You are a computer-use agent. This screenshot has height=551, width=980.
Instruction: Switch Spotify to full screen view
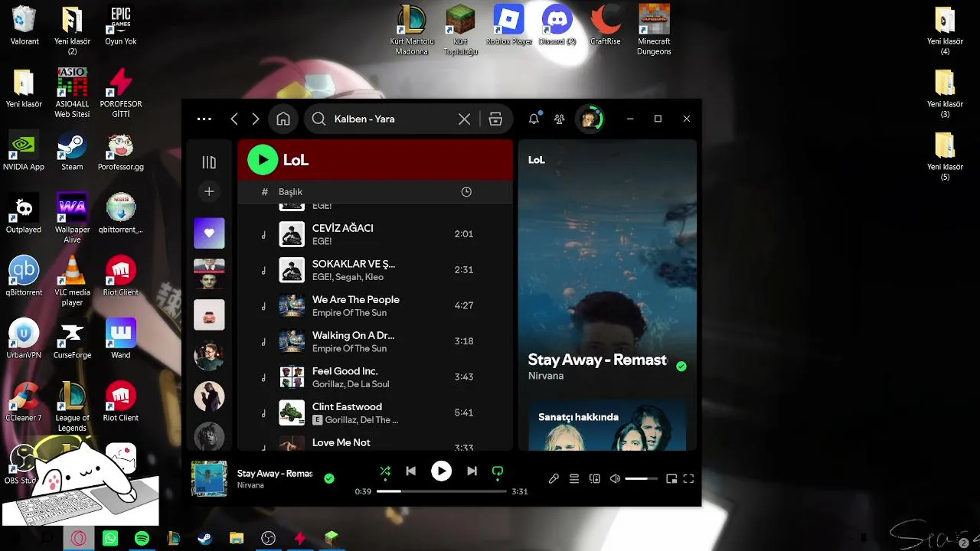tap(688, 479)
